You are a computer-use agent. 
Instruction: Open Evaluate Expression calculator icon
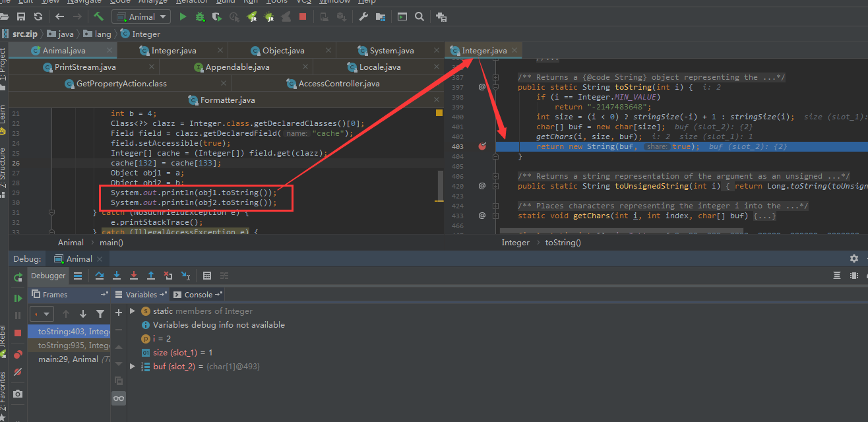[206, 276]
